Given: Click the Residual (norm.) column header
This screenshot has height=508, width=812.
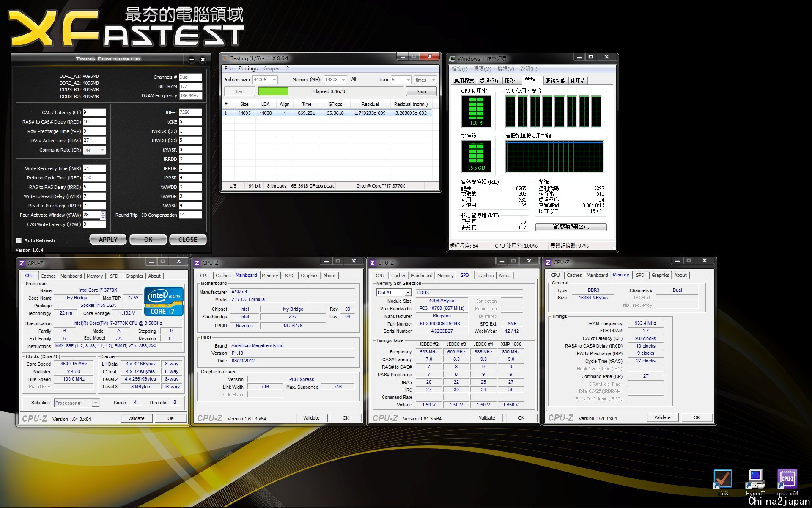Looking at the screenshot, I should (x=411, y=104).
